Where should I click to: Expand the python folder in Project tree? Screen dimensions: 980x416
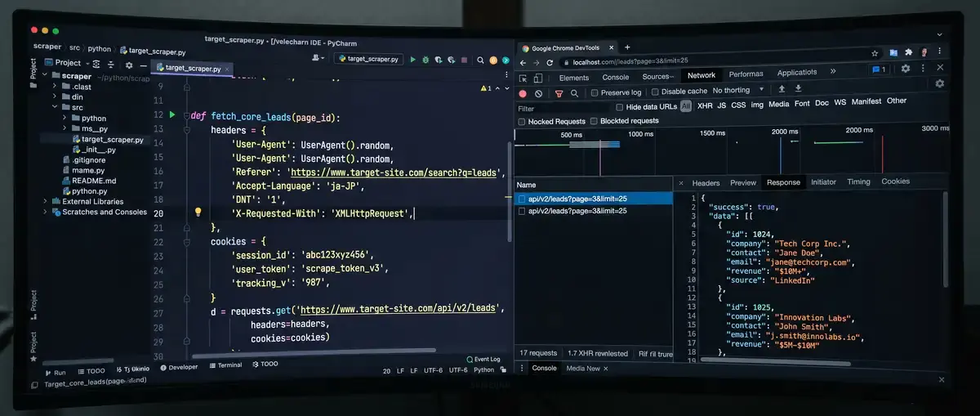pyautogui.click(x=66, y=118)
